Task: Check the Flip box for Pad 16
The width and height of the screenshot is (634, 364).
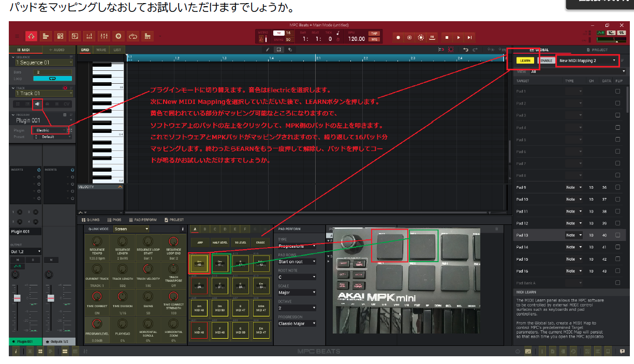Action: click(617, 271)
